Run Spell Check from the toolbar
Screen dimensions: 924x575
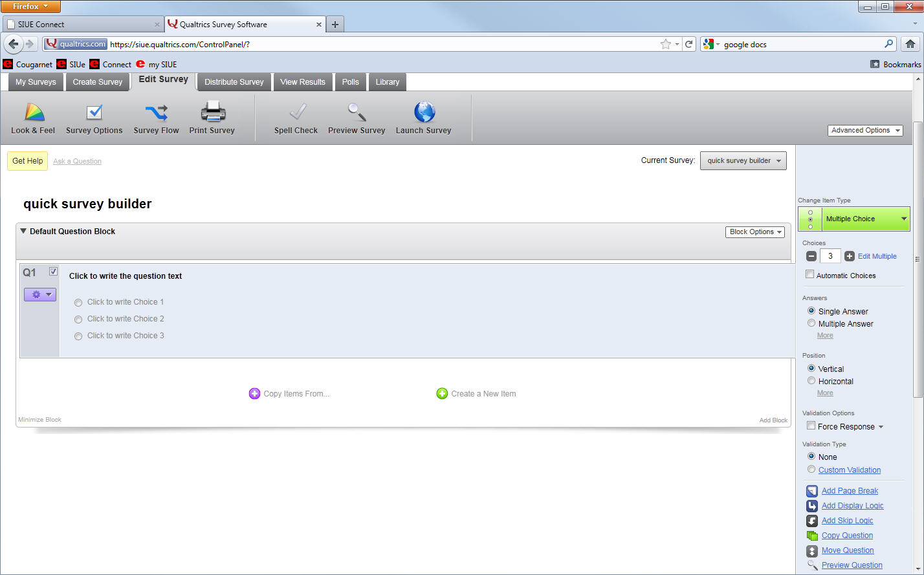pyautogui.click(x=296, y=113)
